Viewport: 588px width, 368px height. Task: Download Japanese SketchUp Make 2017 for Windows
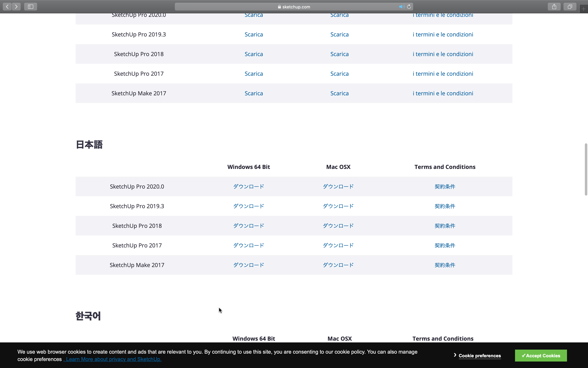248,265
